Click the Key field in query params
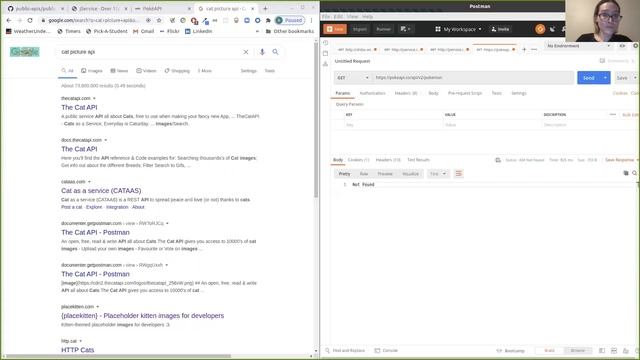 (x=393, y=125)
